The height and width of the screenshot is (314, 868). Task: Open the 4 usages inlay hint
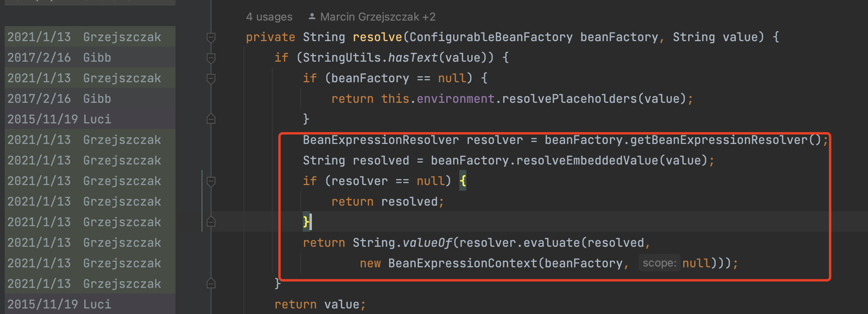[x=269, y=17]
